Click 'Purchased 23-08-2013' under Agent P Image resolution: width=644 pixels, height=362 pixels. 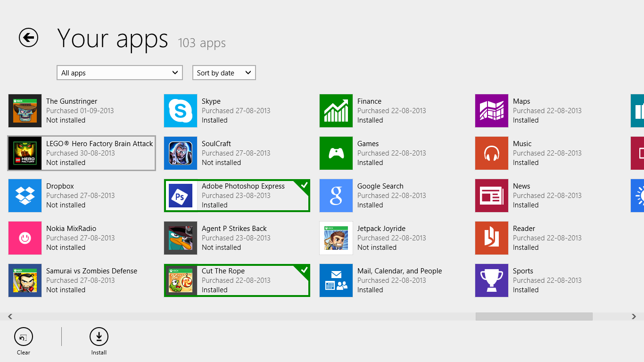pos(236,238)
